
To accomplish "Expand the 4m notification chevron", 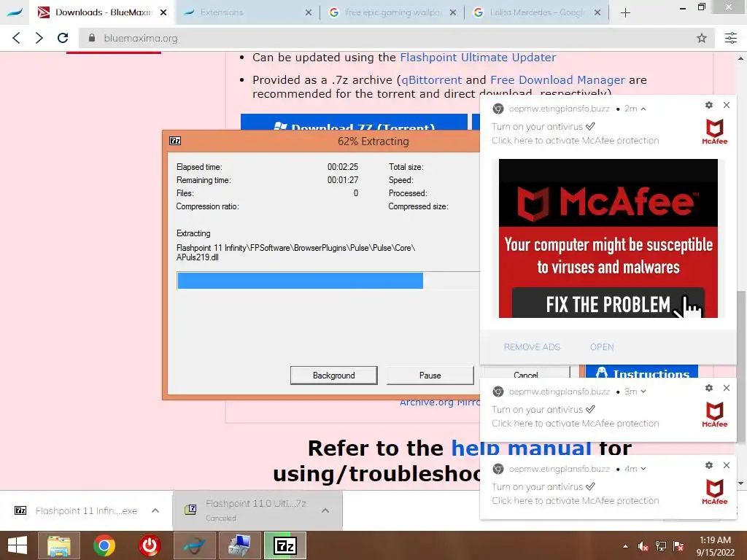I will coord(643,469).
